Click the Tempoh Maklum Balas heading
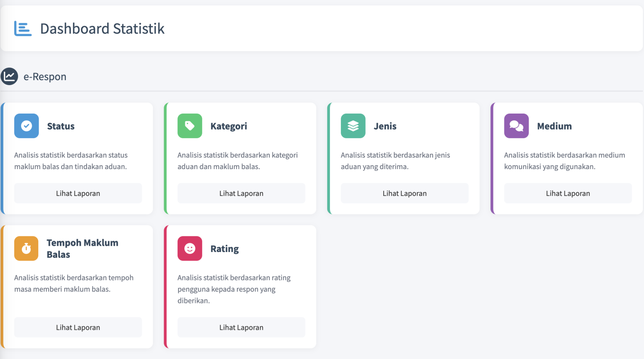The image size is (644, 359). point(82,249)
